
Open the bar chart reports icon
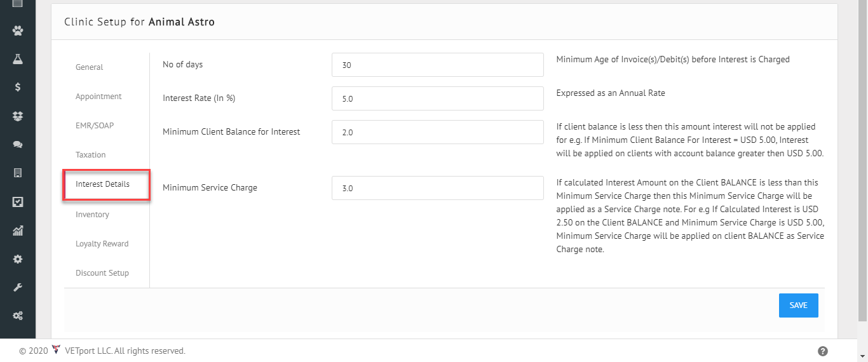click(18, 231)
